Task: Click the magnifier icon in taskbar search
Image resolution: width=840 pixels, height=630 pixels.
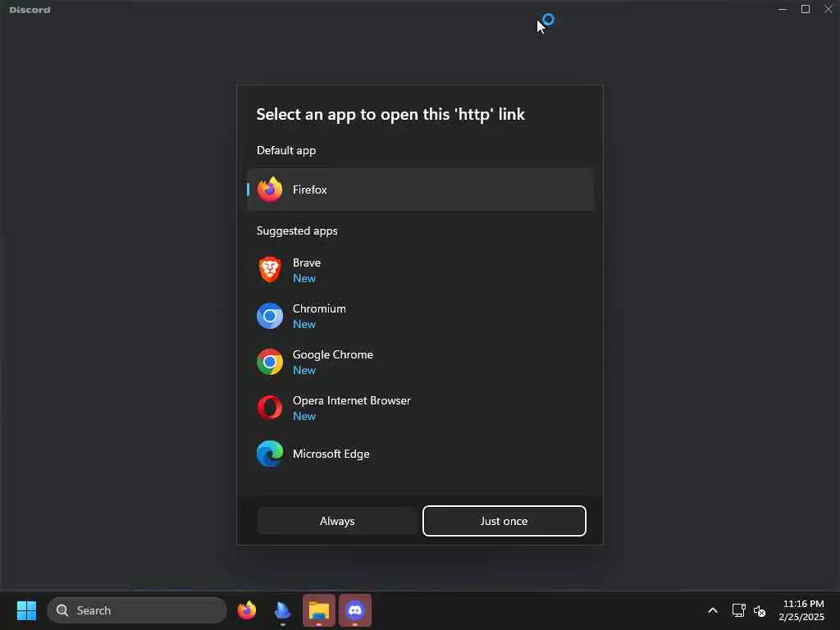Action: tap(62, 610)
